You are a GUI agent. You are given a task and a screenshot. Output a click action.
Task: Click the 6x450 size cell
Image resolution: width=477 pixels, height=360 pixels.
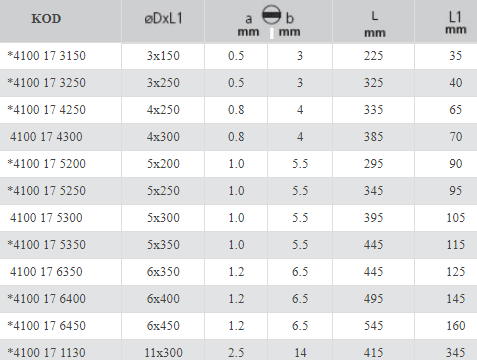tap(163, 326)
